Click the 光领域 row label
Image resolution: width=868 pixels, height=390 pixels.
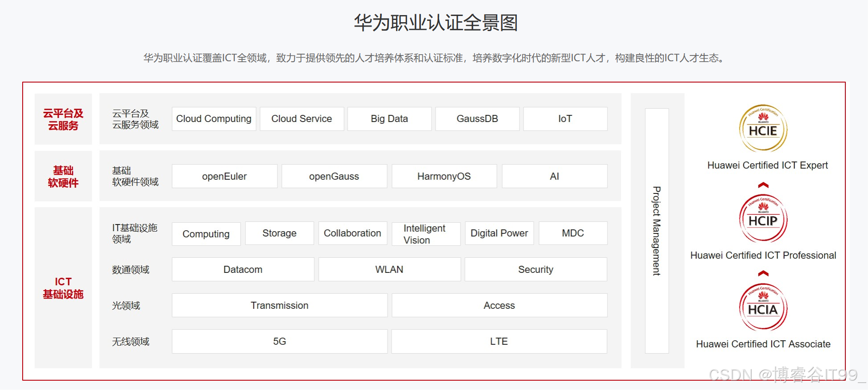coord(126,306)
